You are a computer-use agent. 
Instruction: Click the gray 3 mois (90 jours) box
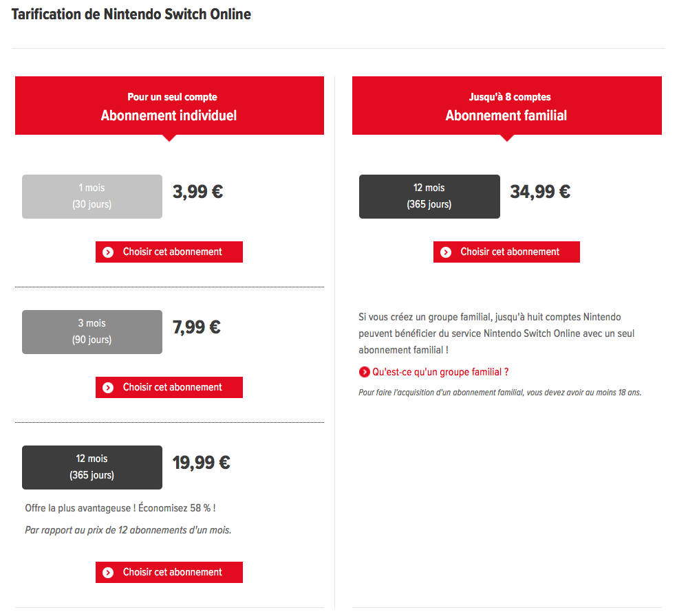click(92, 332)
